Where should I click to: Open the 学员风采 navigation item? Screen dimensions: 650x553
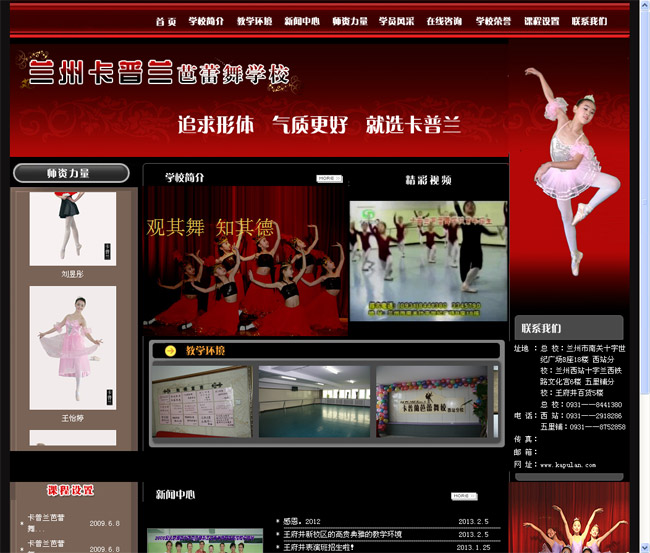coord(398,21)
